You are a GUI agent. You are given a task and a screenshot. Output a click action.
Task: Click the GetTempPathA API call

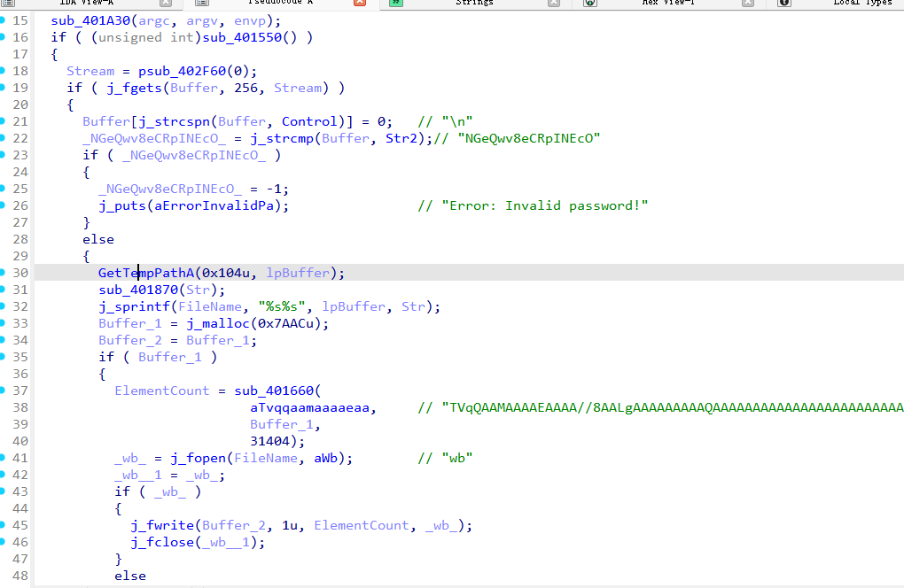click(146, 273)
